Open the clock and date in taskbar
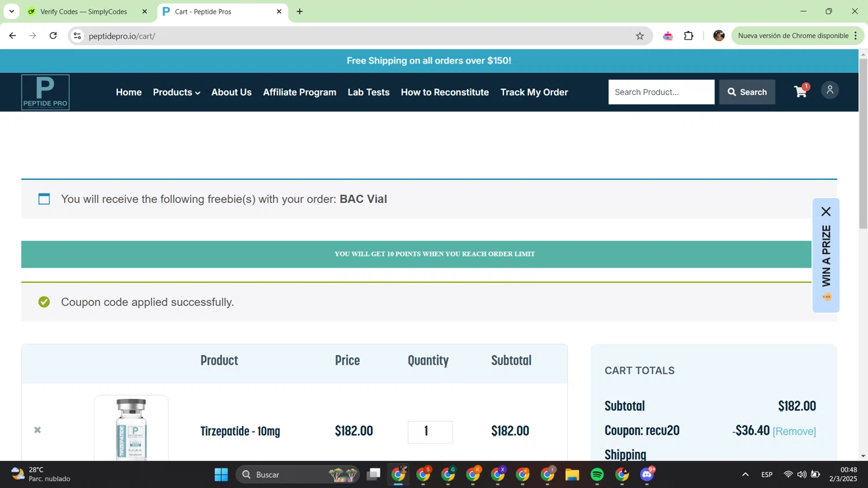Image resolution: width=868 pixels, height=488 pixels. tap(843, 474)
